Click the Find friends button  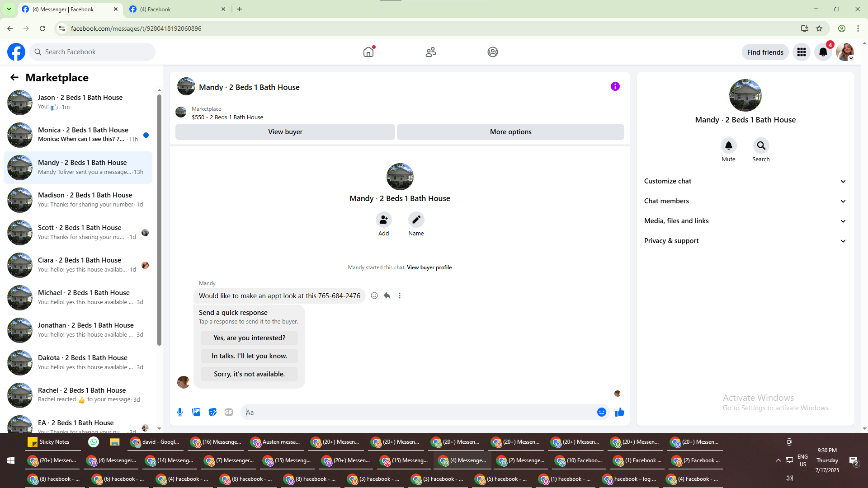pos(765,52)
